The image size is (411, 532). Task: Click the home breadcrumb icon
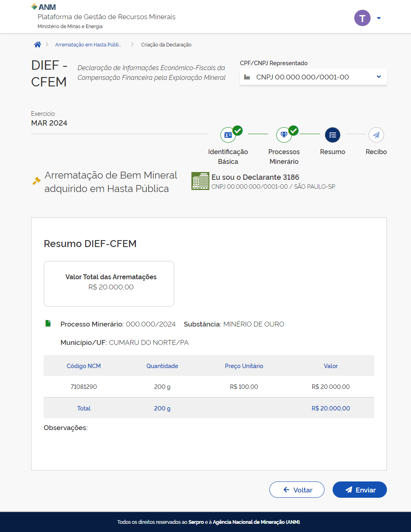coord(38,44)
